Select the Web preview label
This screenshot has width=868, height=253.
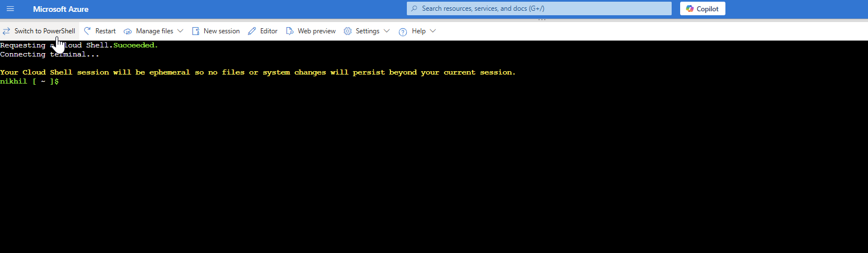(316, 31)
